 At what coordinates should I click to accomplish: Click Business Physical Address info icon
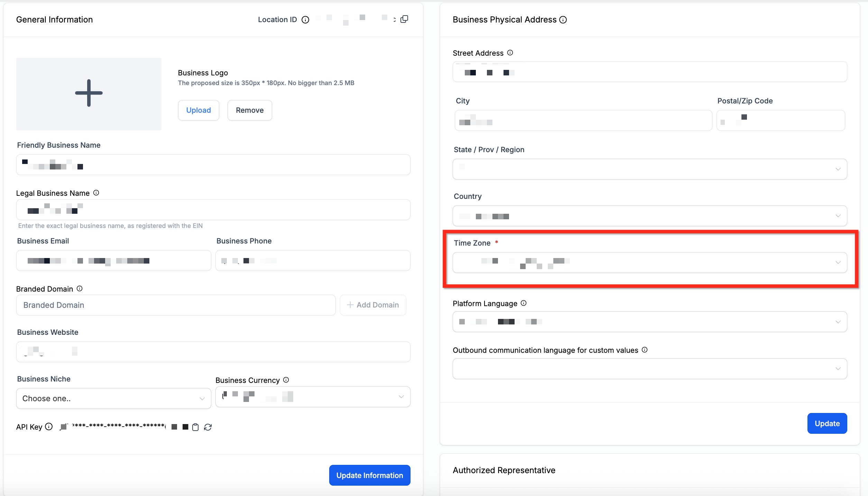(x=563, y=20)
